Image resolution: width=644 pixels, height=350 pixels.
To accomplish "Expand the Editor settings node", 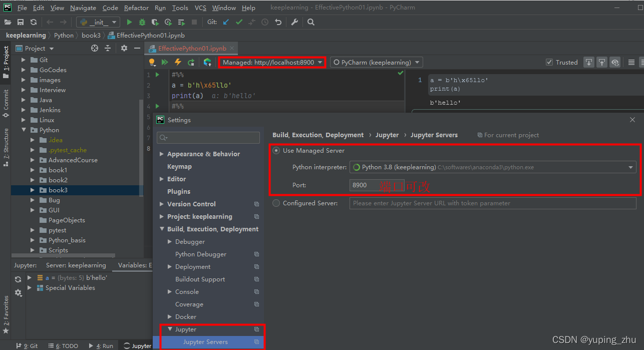I will (162, 179).
